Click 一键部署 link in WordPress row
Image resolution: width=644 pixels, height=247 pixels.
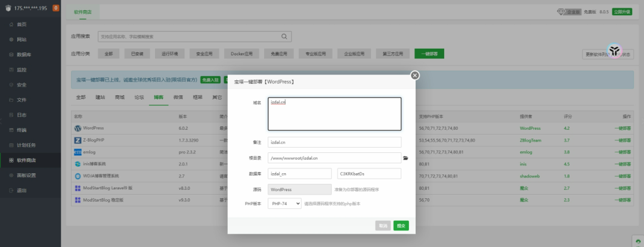click(623, 128)
